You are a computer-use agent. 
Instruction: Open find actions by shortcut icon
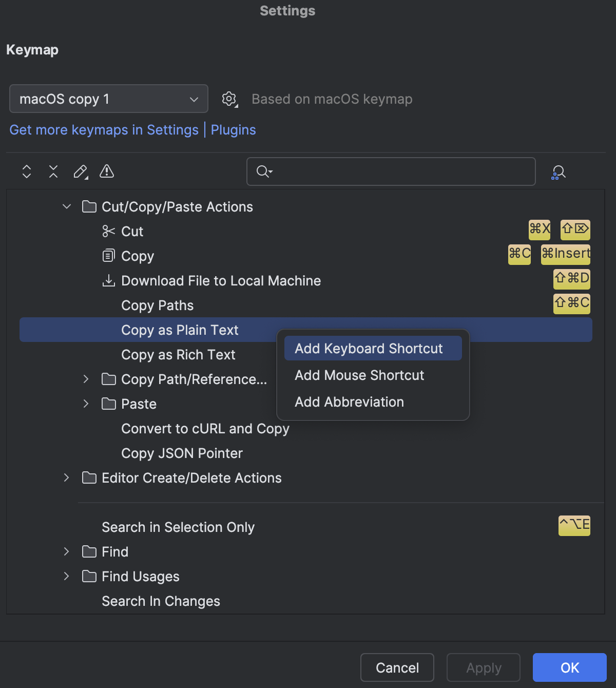click(x=559, y=171)
